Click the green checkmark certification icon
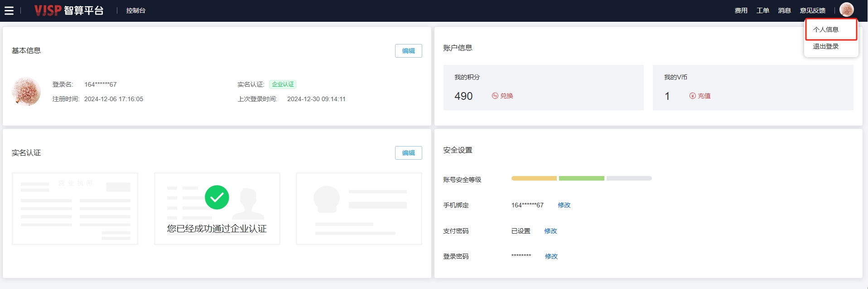 click(x=217, y=197)
